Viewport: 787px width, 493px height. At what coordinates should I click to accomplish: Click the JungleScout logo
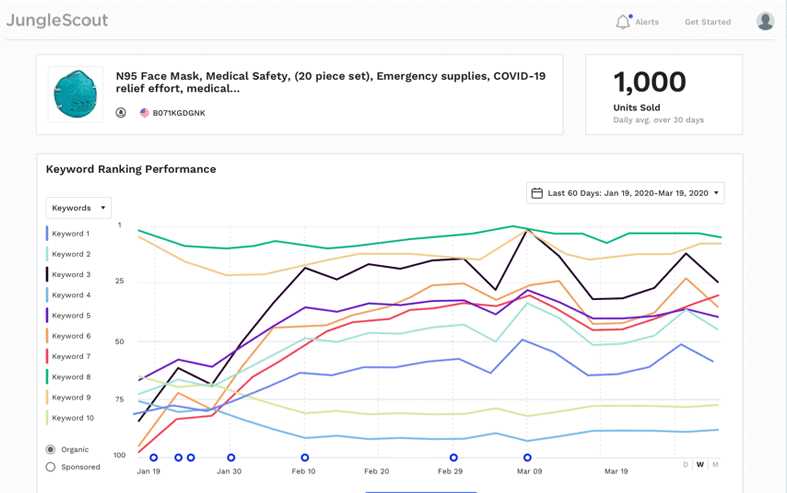coord(57,20)
